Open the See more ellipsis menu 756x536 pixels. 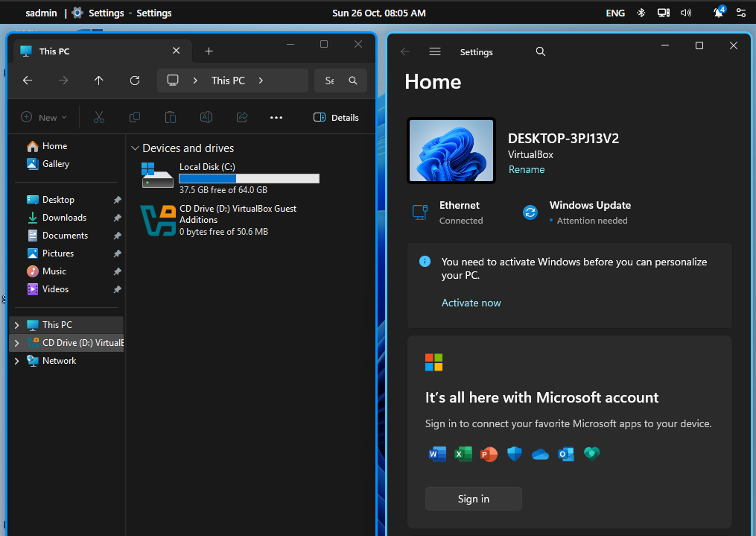pyautogui.click(x=276, y=117)
